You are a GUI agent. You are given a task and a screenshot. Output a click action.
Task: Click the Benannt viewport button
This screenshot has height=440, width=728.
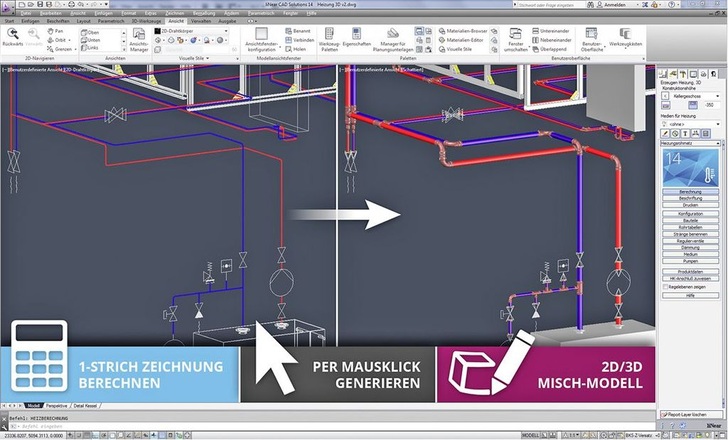[x=298, y=31]
